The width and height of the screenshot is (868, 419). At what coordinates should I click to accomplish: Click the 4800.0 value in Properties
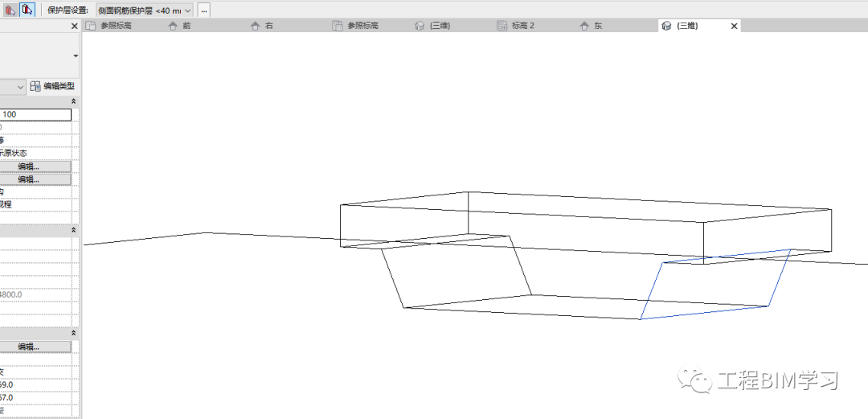click(11, 295)
